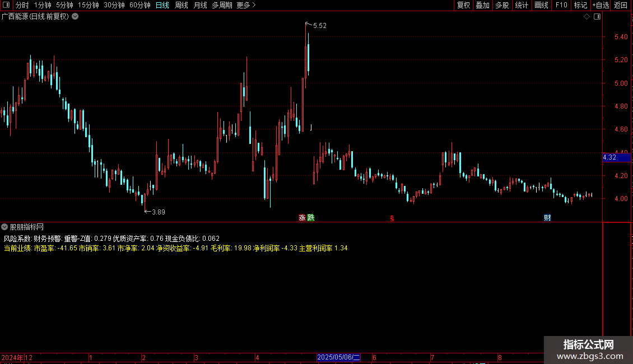Click the 风险系数 indicator text line
This screenshot has height=364, width=633.
[x=111, y=239]
